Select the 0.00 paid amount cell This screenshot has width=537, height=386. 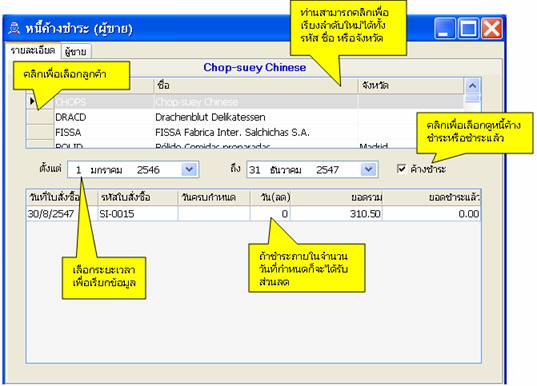tap(432, 214)
